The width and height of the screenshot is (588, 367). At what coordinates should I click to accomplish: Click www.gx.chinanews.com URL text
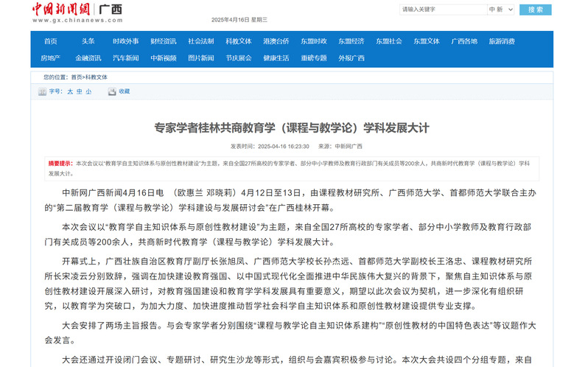tap(77, 20)
